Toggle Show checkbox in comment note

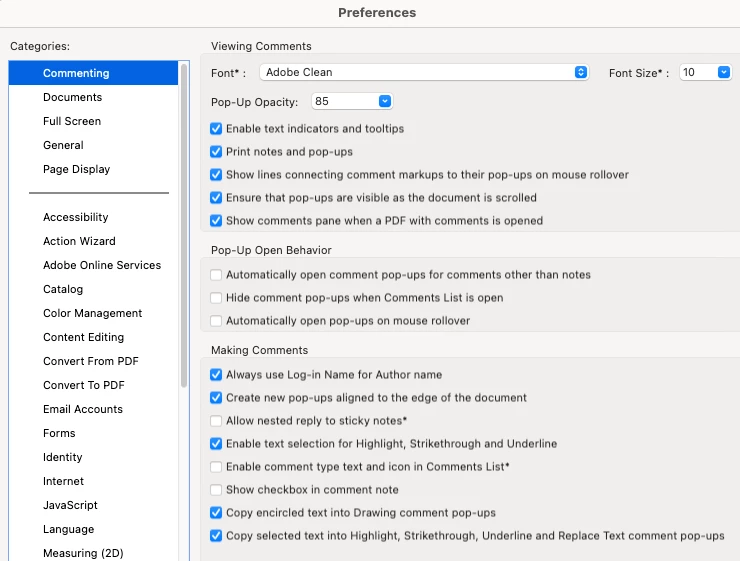pos(216,490)
